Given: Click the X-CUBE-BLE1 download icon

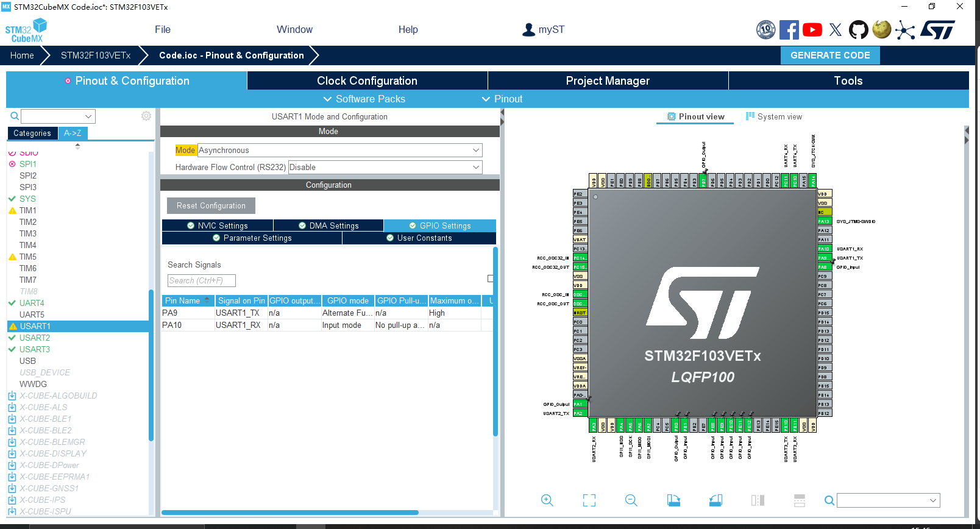Looking at the screenshot, I should 12,419.
